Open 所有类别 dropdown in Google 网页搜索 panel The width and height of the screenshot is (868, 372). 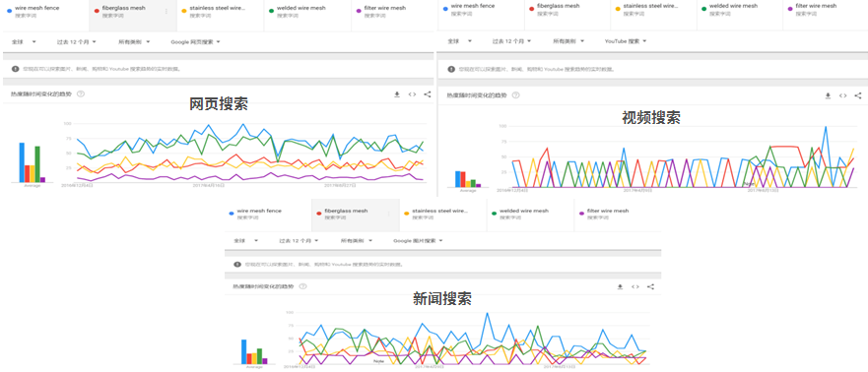click(x=134, y=41)
